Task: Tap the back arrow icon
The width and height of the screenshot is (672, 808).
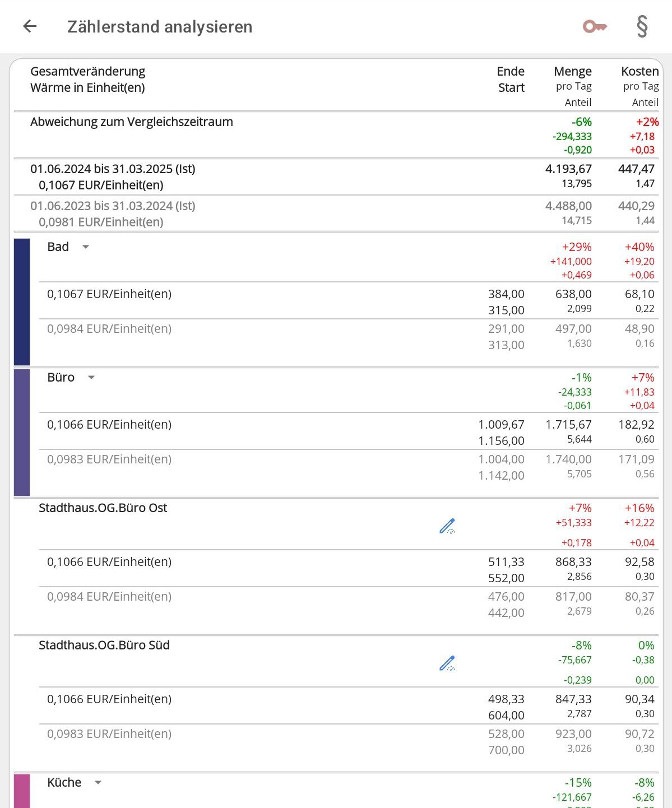Action: [x=30, y=26]
